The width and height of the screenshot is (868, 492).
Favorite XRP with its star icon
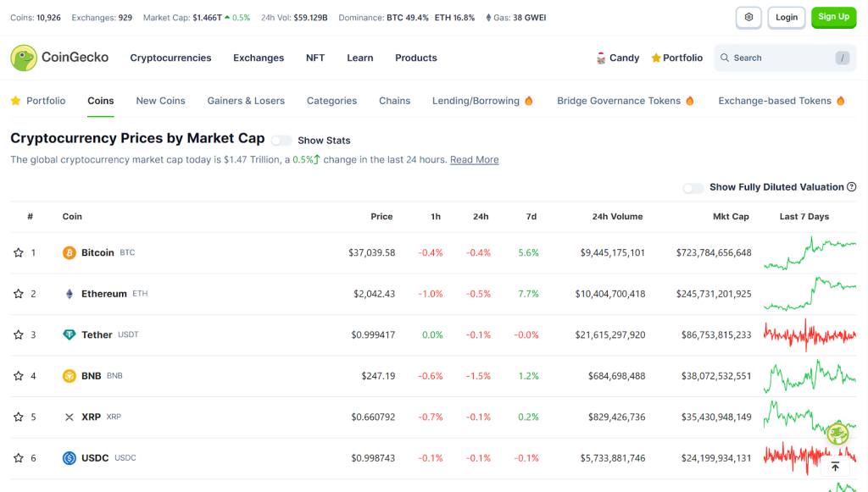[19, 417]
